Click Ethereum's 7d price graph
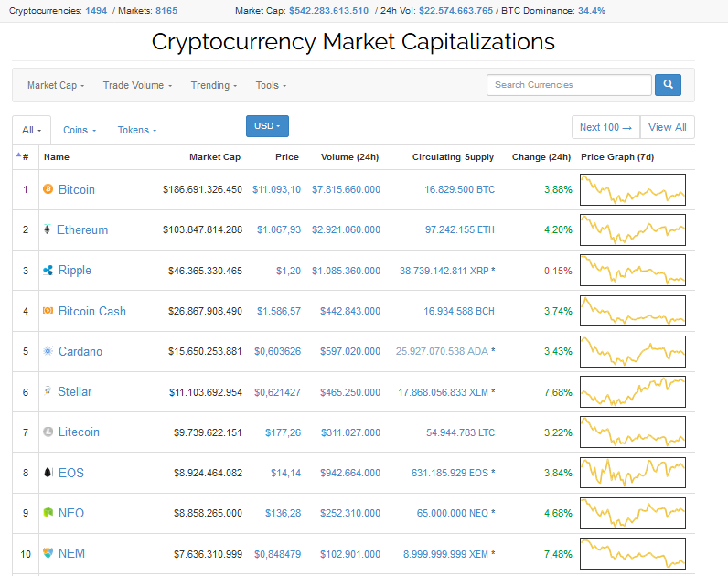The height and width of the screenshot is (576, 728). 633,229
